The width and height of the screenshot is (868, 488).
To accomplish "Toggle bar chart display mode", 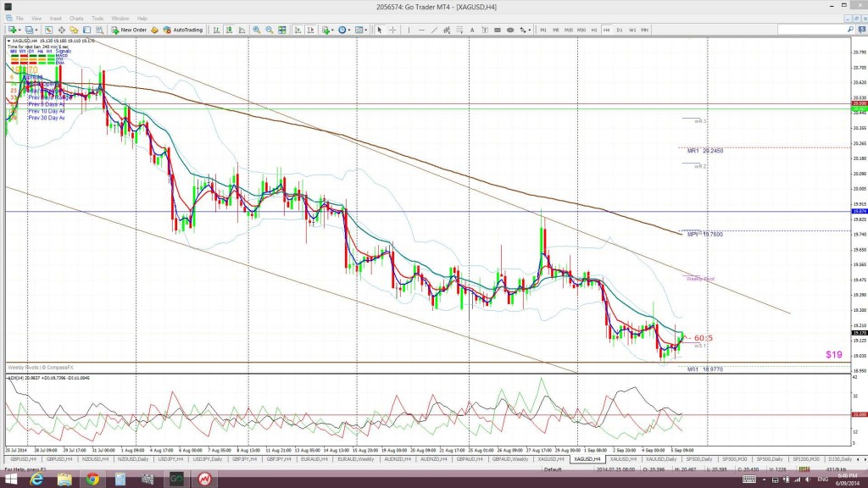I will (216, 30).
